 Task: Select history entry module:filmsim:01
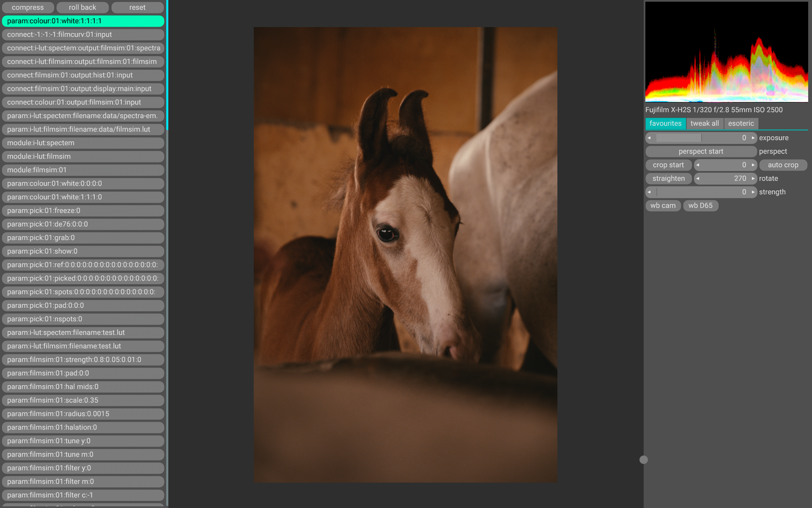(x=83, y=170)
